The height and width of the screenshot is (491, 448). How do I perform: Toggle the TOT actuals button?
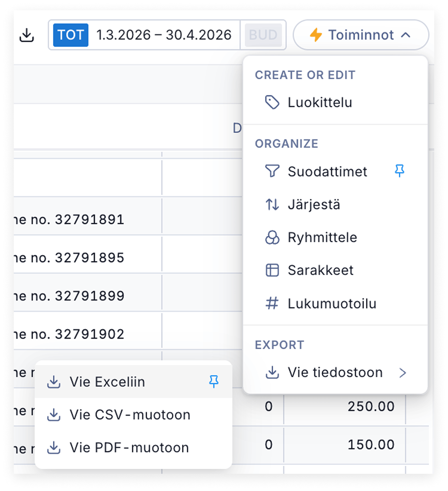point(71,35)
